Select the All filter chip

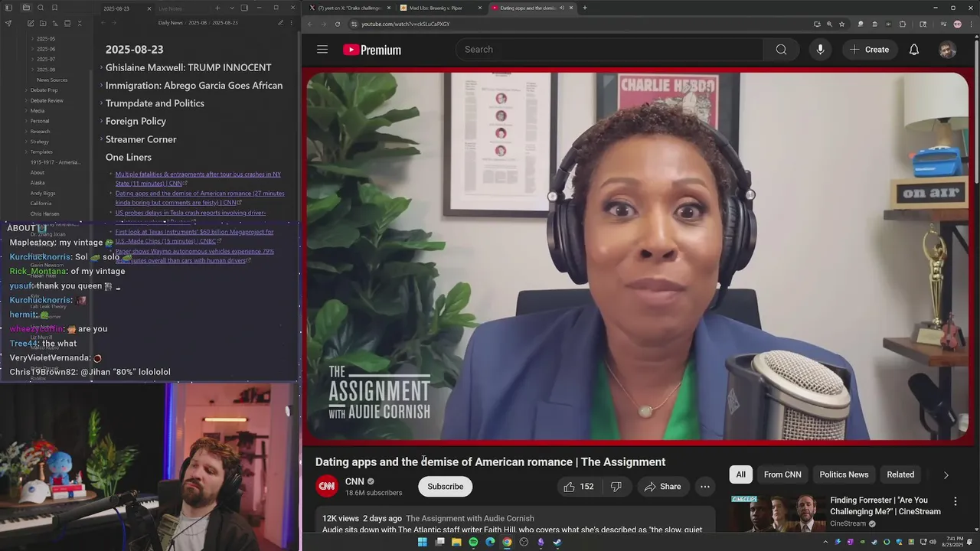click(740, 474)
